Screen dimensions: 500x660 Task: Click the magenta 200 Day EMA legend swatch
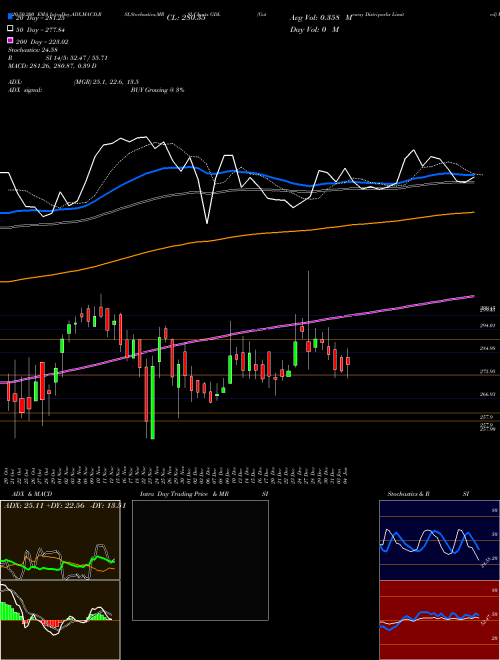11,41
